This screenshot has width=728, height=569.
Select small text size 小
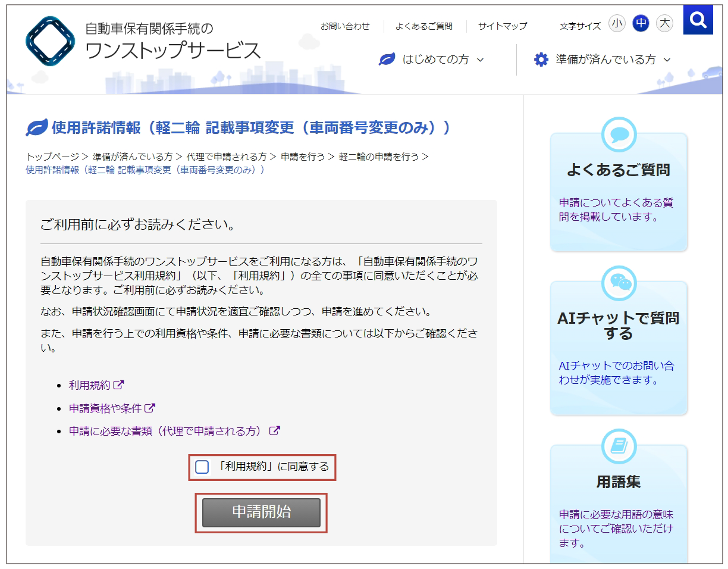617,23
